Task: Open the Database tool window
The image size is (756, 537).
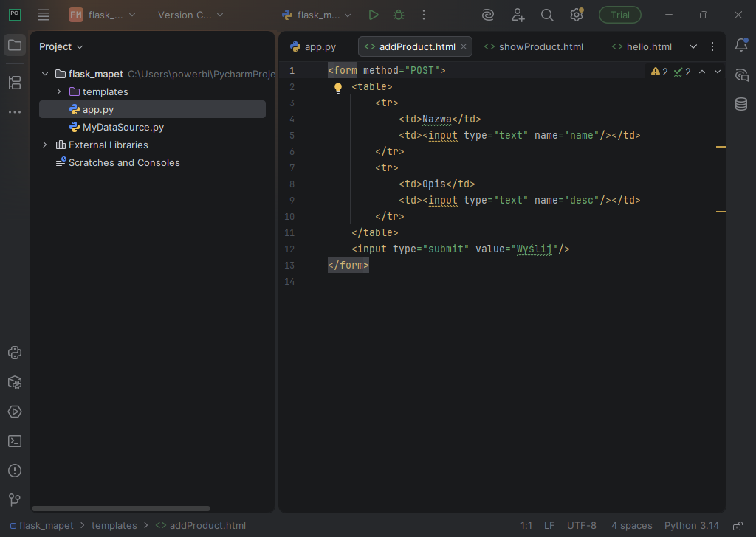Action: point(741,103)
